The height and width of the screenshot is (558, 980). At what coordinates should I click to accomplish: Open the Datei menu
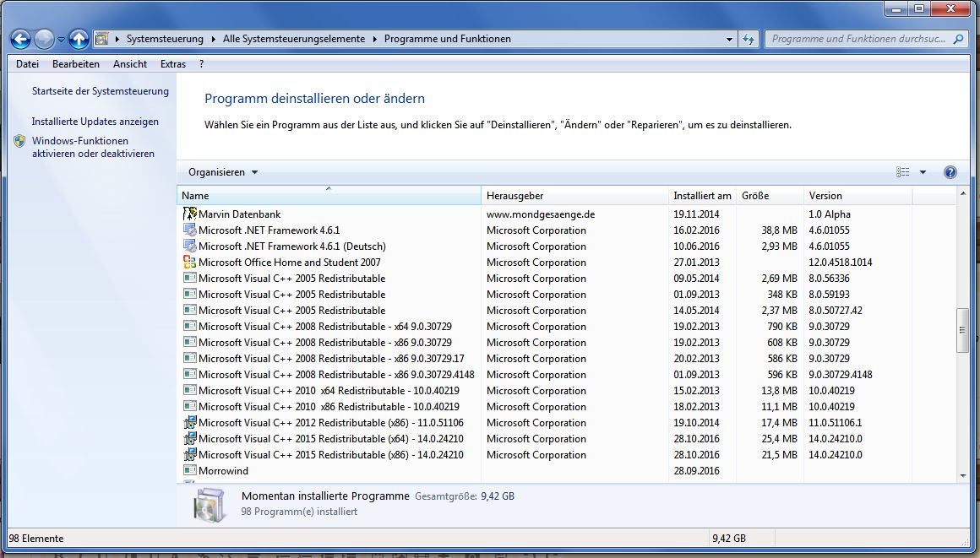pyautogui.click(x=27, y=64)
